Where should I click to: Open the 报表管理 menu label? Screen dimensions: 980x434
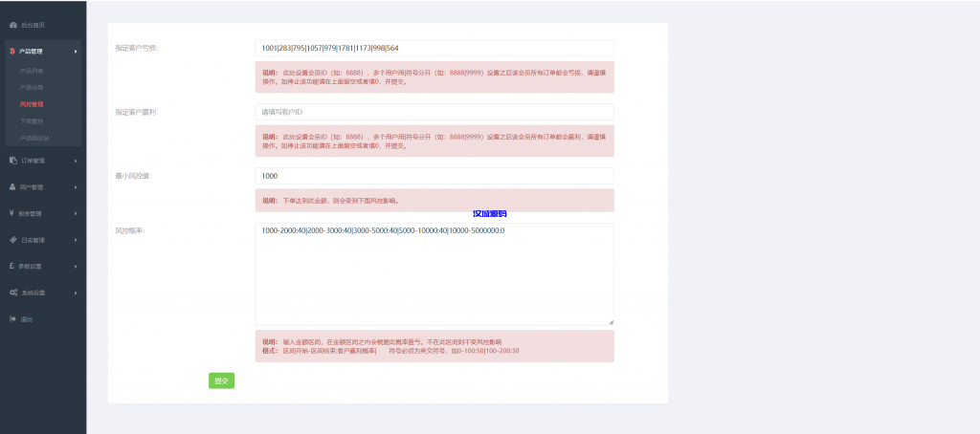[x=31, y=213]
